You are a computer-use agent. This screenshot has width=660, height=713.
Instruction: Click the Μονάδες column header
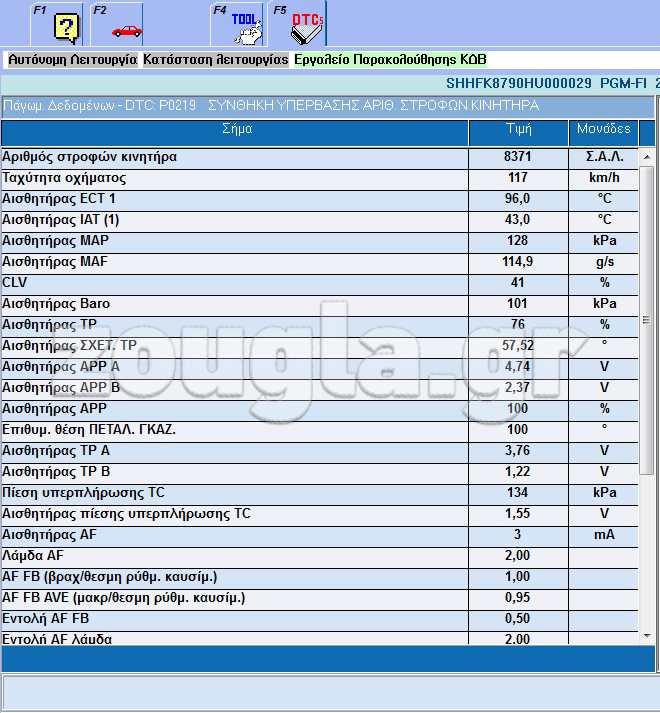604,129
